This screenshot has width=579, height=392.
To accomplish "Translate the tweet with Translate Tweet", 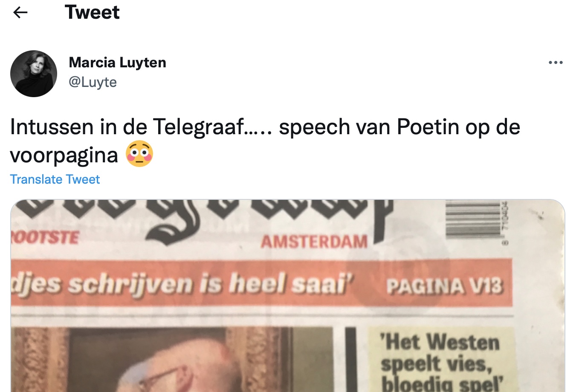I will tap(55, 179).
